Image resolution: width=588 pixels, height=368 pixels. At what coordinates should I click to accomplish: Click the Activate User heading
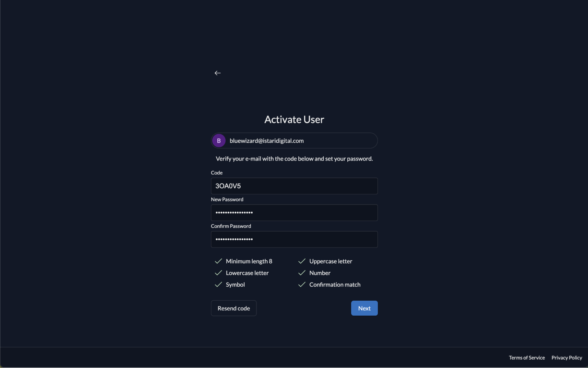click(x=294, y=119)
